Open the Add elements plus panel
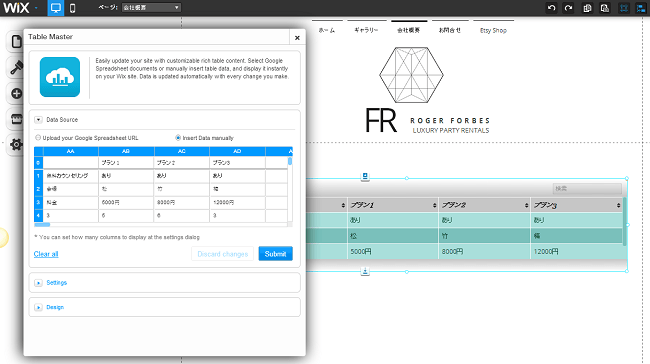The width and height of the screenshot is (650, 364). (x=16, y=93)
